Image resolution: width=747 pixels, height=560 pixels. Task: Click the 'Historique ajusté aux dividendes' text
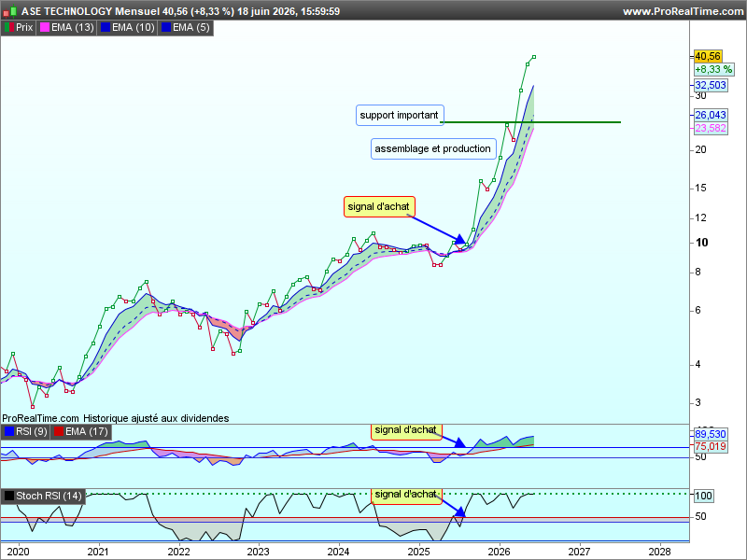pyautogui.click(x=156, y=418)
